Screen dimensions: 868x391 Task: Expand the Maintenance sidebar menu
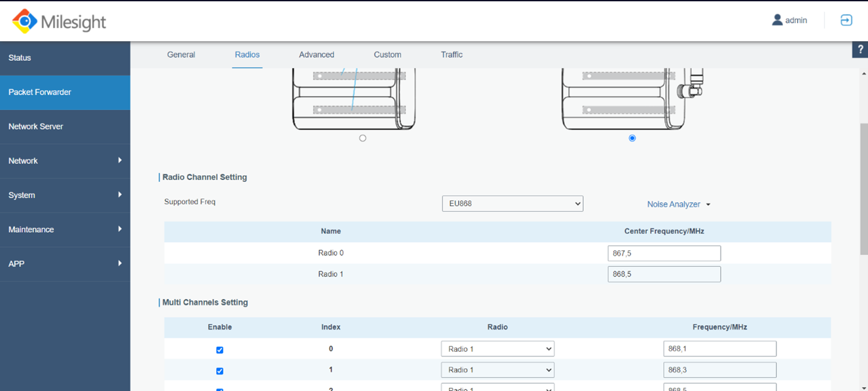tap(120, 229)
